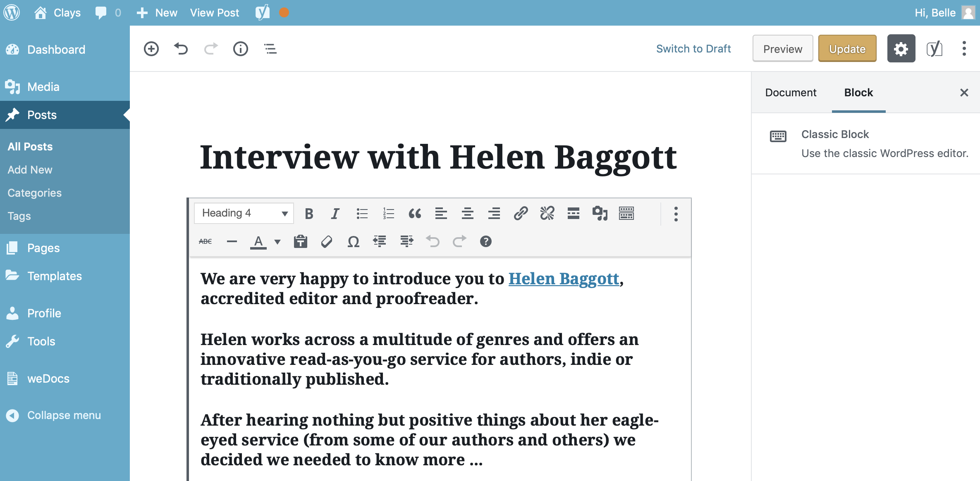Image resolution: width=980 pixels, height=481 pixels.
Task: Remove link with unlink icon
Action: point(547,214)
